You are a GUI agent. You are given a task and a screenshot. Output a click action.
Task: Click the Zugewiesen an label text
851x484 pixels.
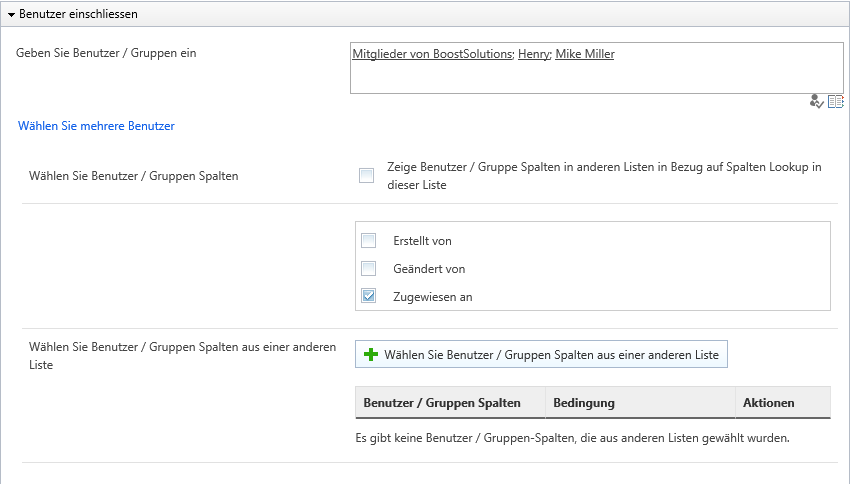click(433, 297)
